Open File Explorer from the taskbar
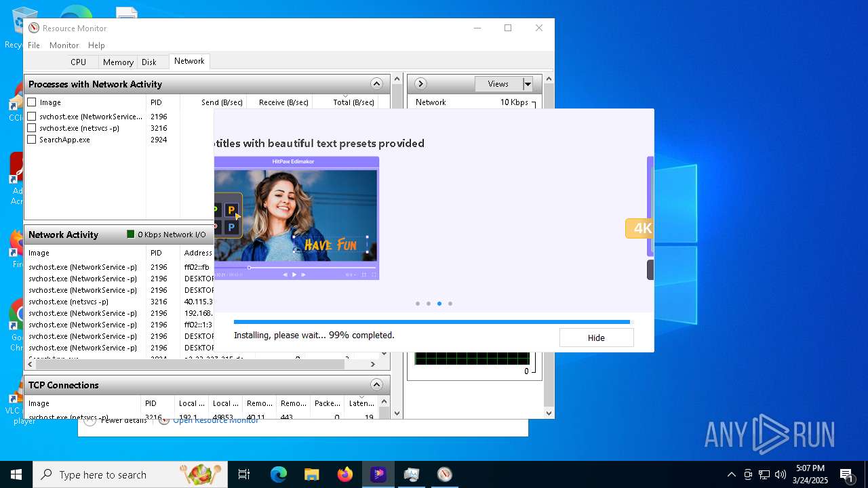Image resolution: width=868 pixels, height=488 pixels. tap(311, 474)
